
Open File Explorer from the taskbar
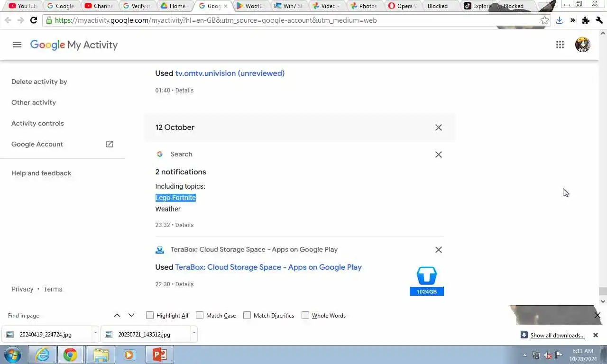(x=101, y=355)
